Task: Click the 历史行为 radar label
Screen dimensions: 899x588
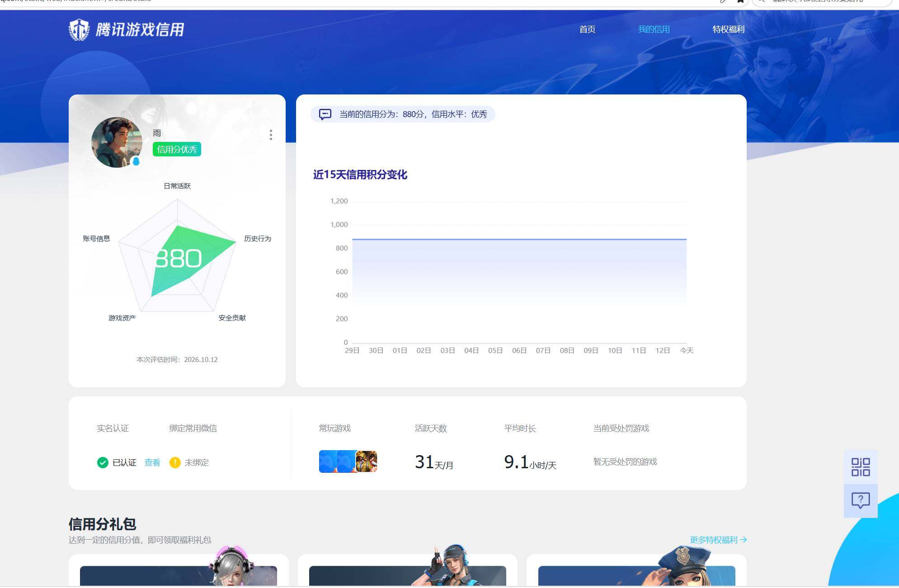Action: (x=258, y=238)
